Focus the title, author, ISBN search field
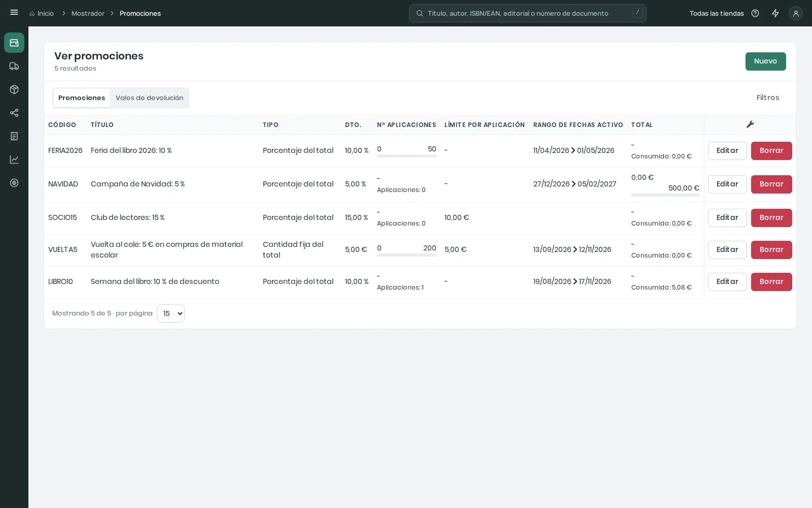Screen dimensions: 812x508 tap(528, 13)
